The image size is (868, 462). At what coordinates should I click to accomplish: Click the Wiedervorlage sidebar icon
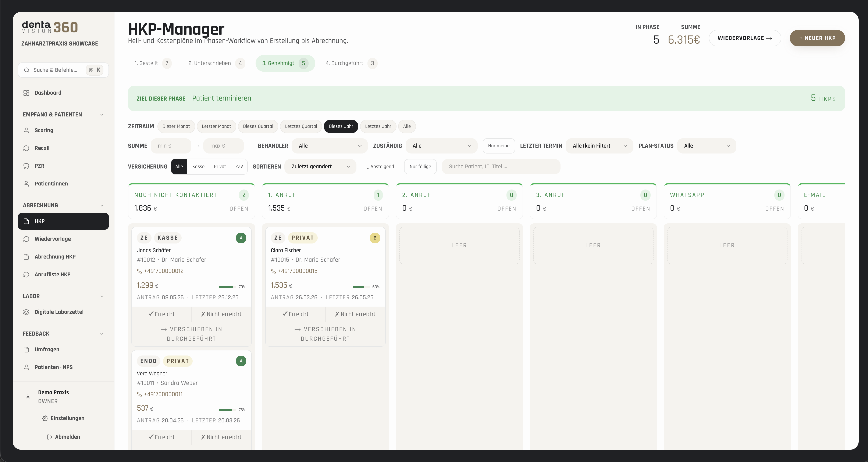26,239
